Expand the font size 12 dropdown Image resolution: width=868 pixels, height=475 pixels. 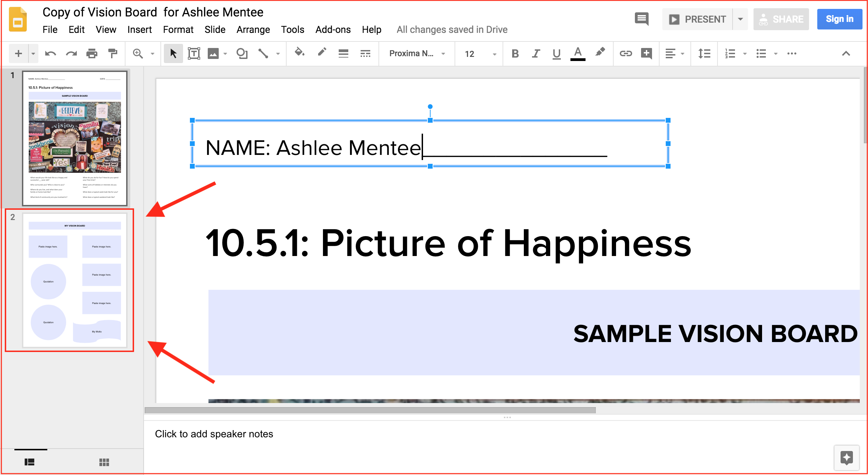click(494, 54)
